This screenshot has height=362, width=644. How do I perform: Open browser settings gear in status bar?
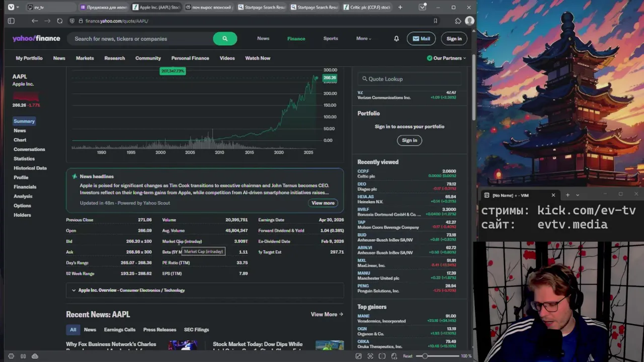pyautogui.click(x=11, y=356)
